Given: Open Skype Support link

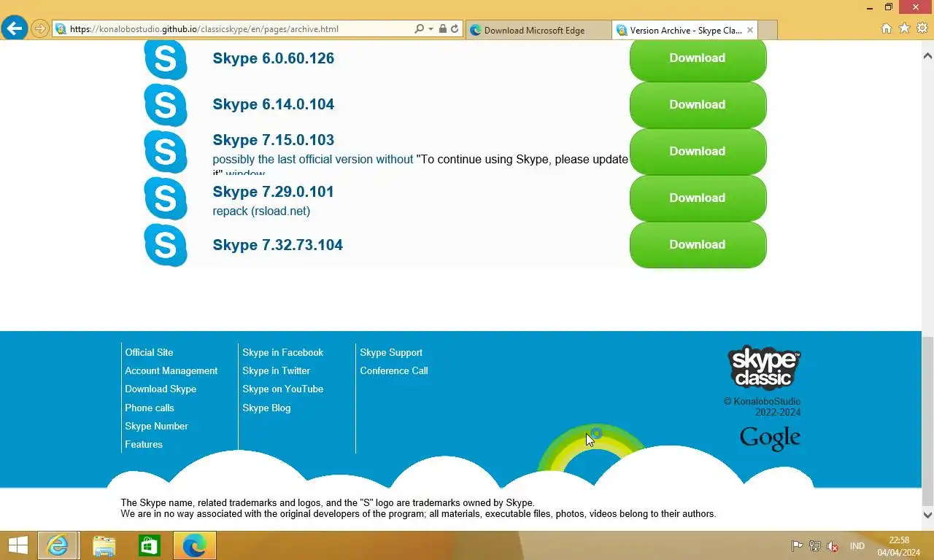Looking at the screenshot, I should 391,352.
